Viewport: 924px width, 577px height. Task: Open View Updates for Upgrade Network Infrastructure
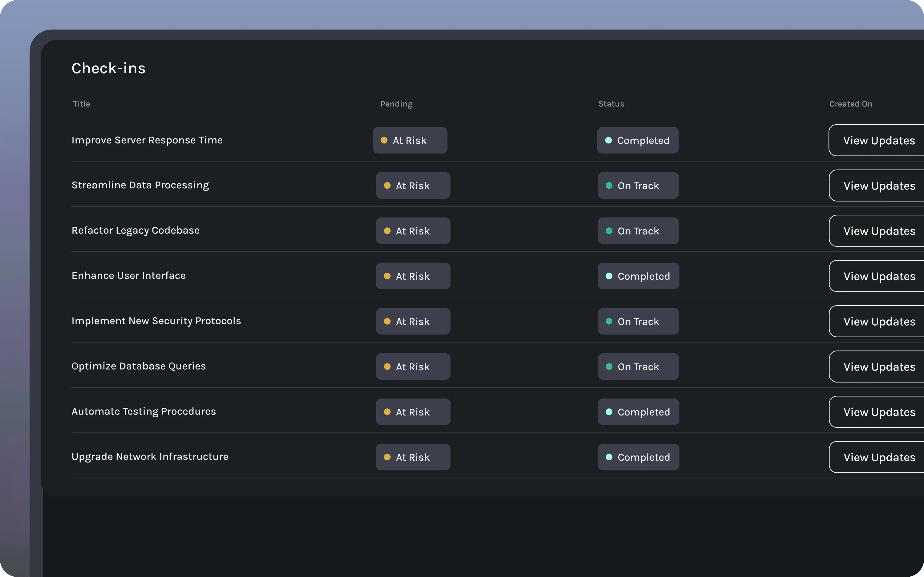click(x=879, y=457)
